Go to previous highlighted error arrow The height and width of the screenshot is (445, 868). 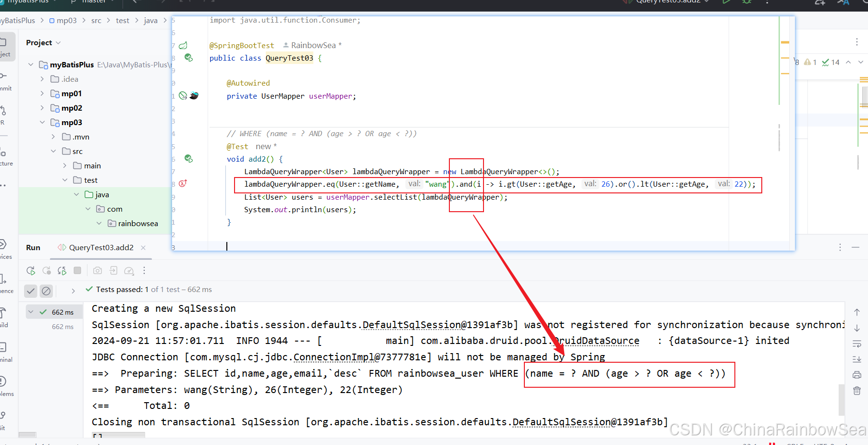click(848, 62)
